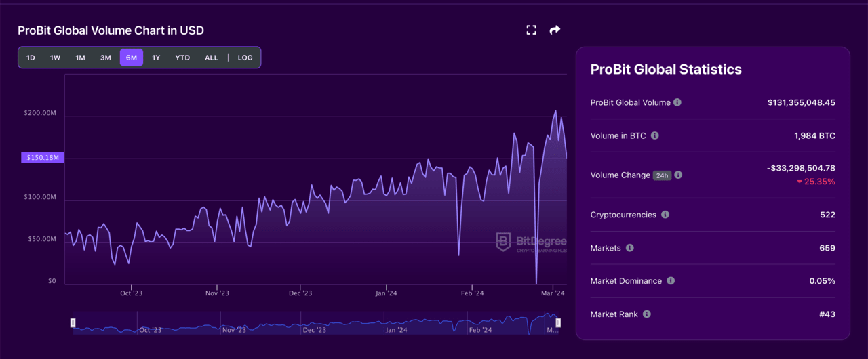Image resolution: width=868 pixels, height=359 pixels.
Task: Click info icon beside Market Rank
Action: tap(647, 314)
